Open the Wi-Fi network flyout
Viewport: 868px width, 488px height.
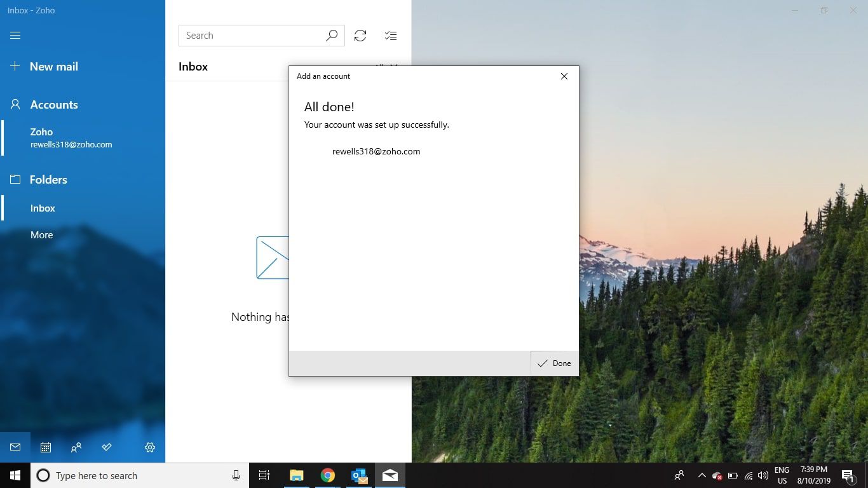pos(749,475)
